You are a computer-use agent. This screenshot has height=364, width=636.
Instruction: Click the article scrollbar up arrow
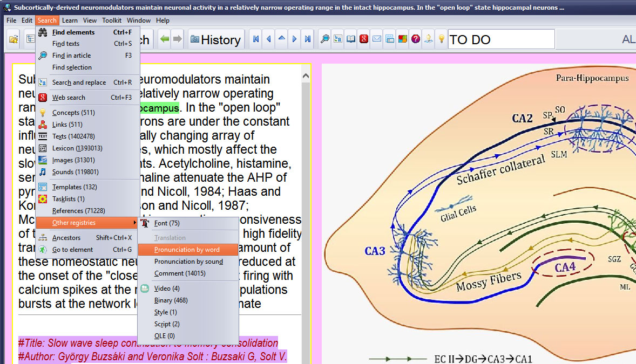click(306, 75)
